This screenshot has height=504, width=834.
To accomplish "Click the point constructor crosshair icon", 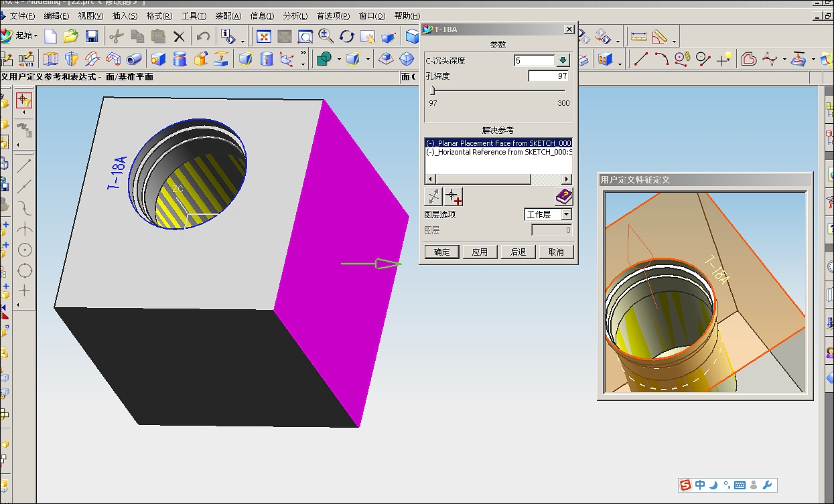I will click(454, 197).
